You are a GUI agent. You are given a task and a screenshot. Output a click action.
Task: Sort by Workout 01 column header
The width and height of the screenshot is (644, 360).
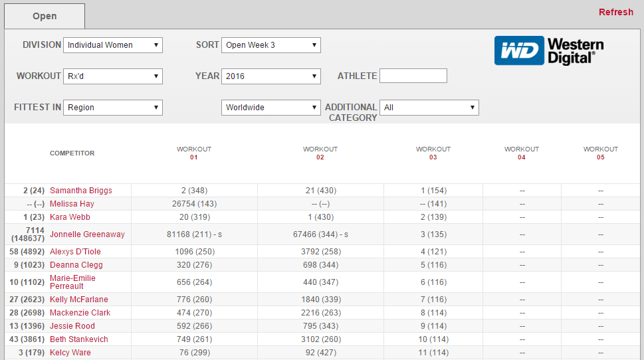(194, 153)
